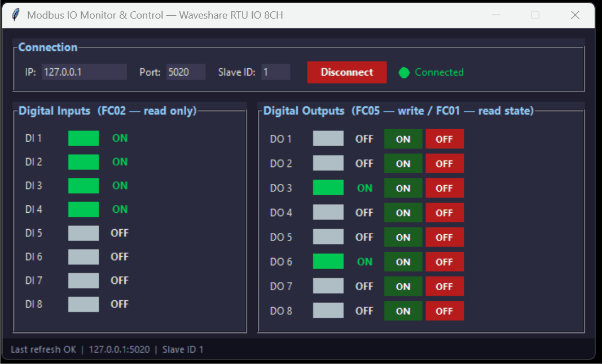Enable DO 8 using the ON button
Image resolution: width=602 pixels, height=364 pixels.
(x=403, y=311)
